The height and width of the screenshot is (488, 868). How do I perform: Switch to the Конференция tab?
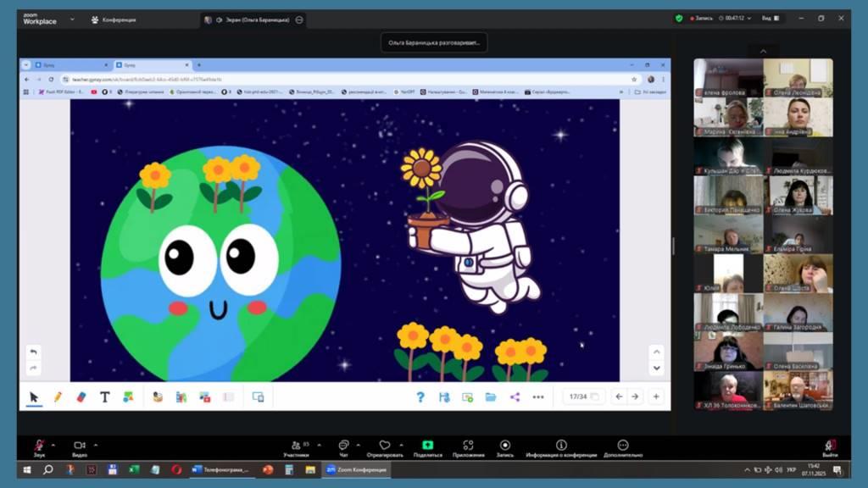[113, 19]
